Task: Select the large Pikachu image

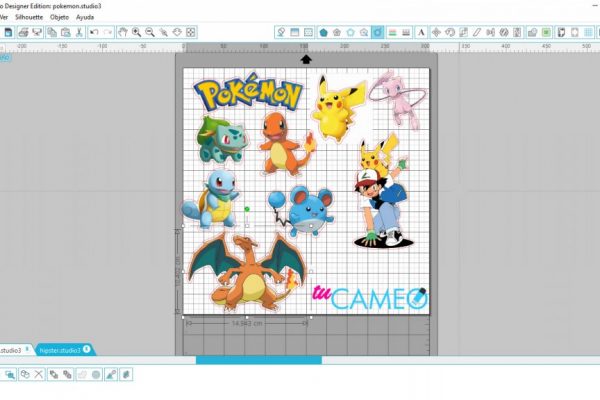Action: coord(337,107)
